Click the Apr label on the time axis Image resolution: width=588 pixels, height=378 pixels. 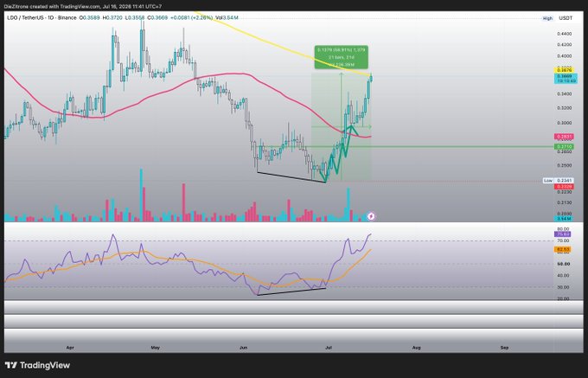[x=70, y=348]
